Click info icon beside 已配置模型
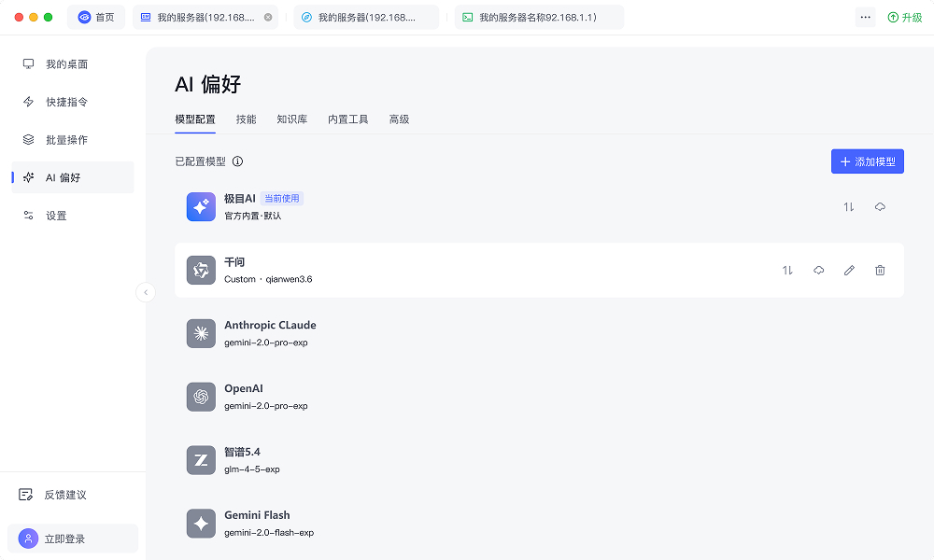The image size is (934, 560). (x=237, y=161)
